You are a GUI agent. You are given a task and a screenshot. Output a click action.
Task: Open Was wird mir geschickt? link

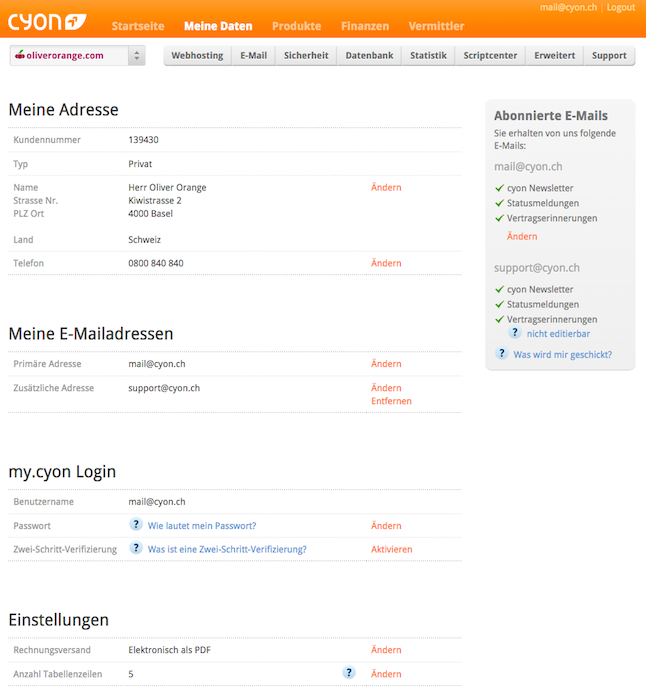click(x=562, y=355)
